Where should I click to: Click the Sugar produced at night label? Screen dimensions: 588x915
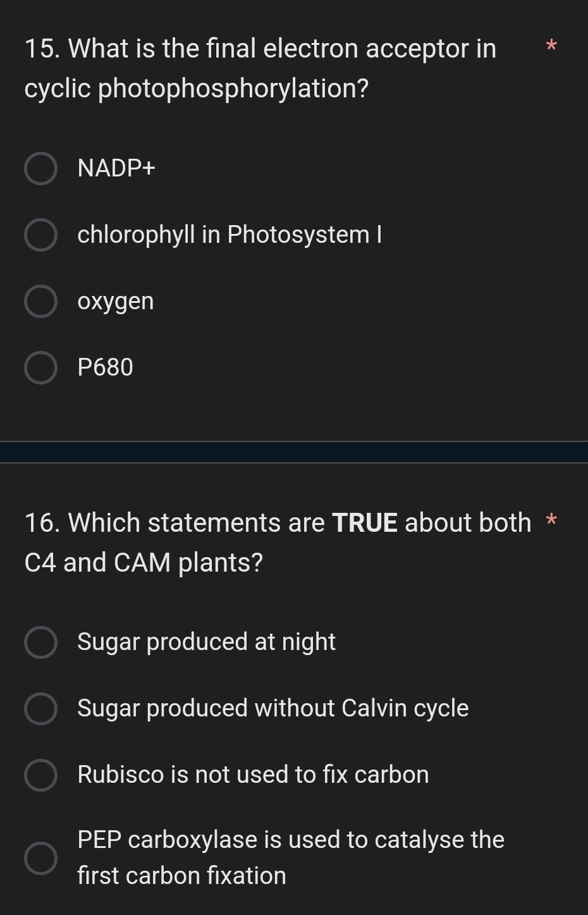click(x=206, y=642)
